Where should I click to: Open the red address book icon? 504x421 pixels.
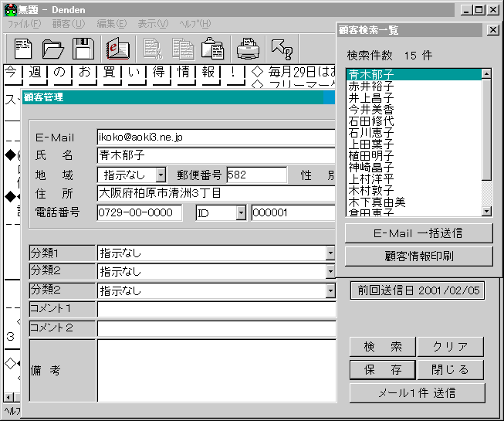pyautogui.click(x=117, y=49)
